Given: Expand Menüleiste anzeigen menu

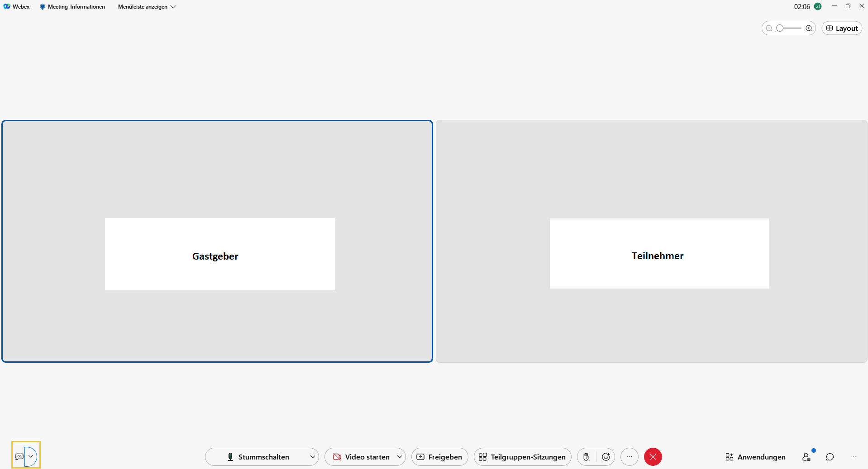Looking at the screenshot, I should pyautogui.click(x=147, y=7).
